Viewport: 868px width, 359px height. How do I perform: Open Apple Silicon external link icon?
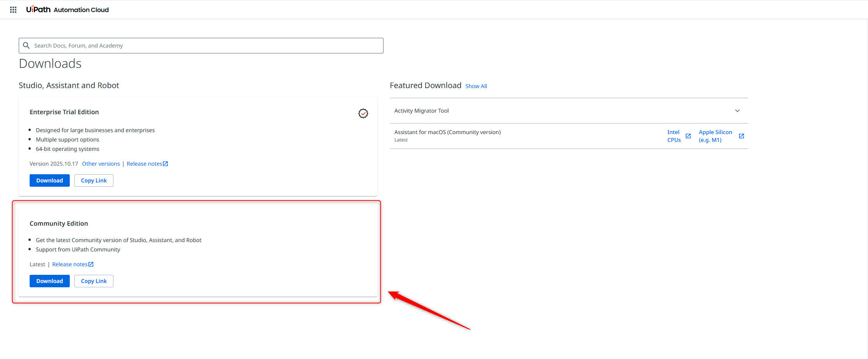tap(742, 136)
